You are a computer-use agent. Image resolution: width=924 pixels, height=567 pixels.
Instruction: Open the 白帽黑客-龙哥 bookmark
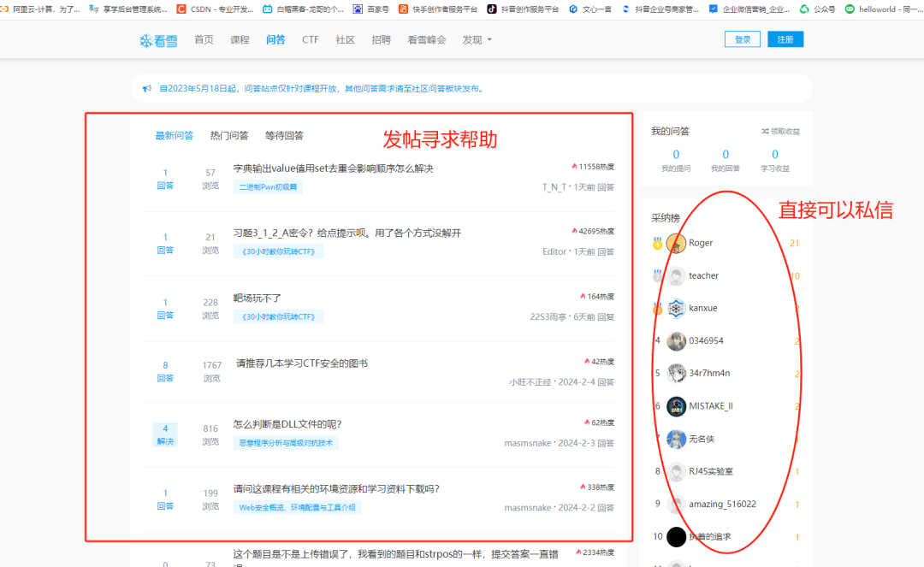(303, 9)
